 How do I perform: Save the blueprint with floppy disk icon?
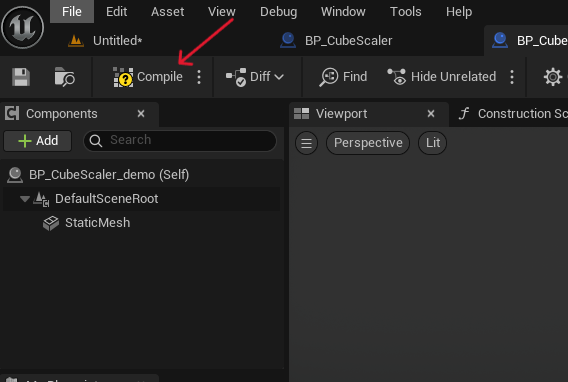pyautogui.click(x=21, y=77)
